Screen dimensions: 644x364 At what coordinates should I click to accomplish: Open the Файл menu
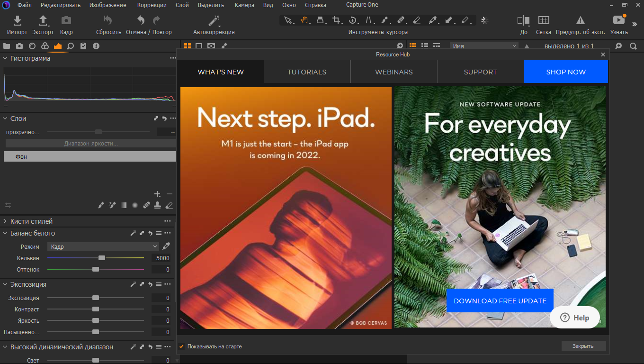(25, 5)
